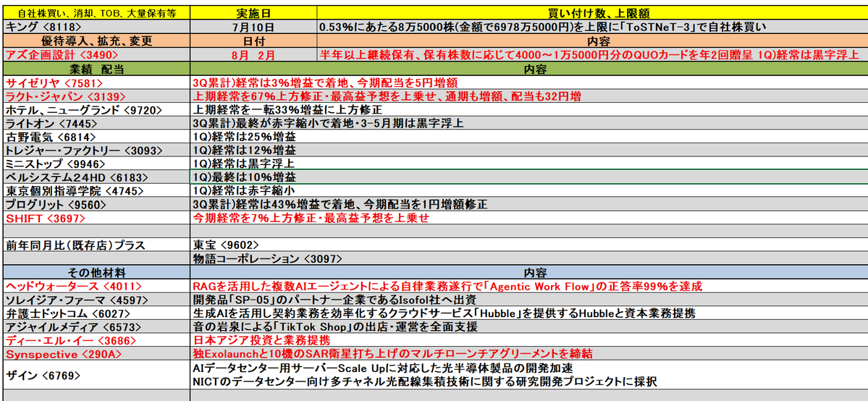Viewport: 868px width, 401px height.
Task: Click the 'Synspective <290A>' cell
Action: tap(97, 353)
